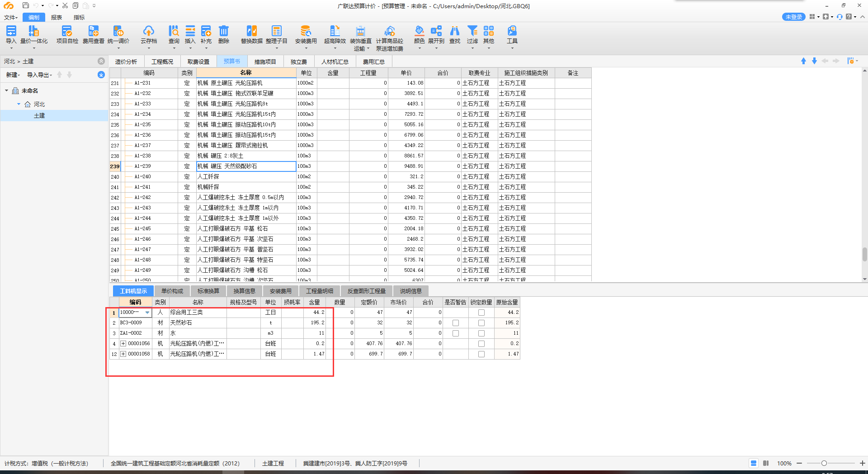This screenshot has height=474, width=868.
Task: Switch to the 报表 ribbon tab
Action: 57,17
